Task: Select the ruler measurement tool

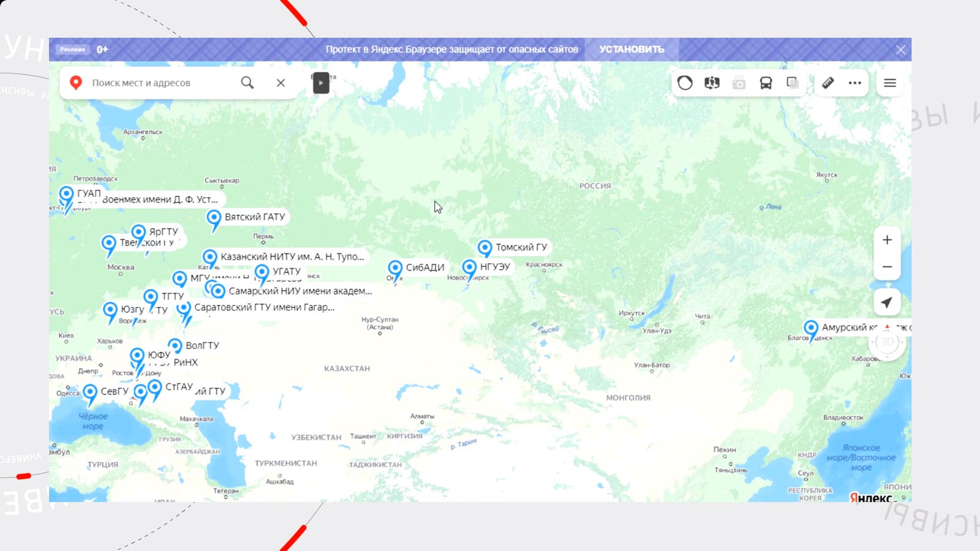Action: (827, 83)
